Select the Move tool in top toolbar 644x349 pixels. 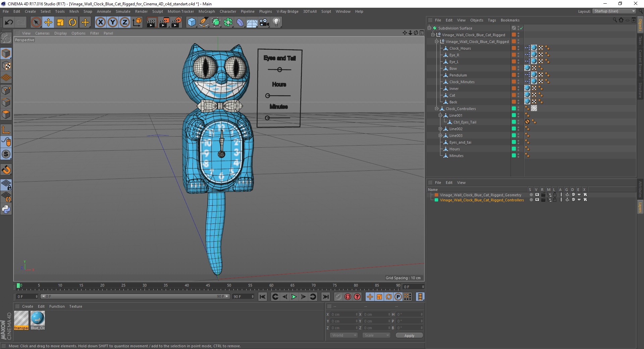[x=48, y=22]
